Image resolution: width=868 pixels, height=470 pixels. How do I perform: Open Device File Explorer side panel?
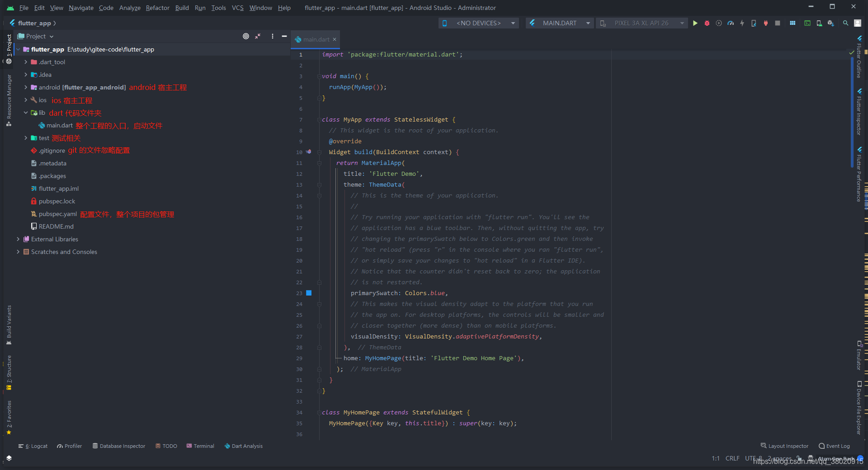[x=859, y=408]
